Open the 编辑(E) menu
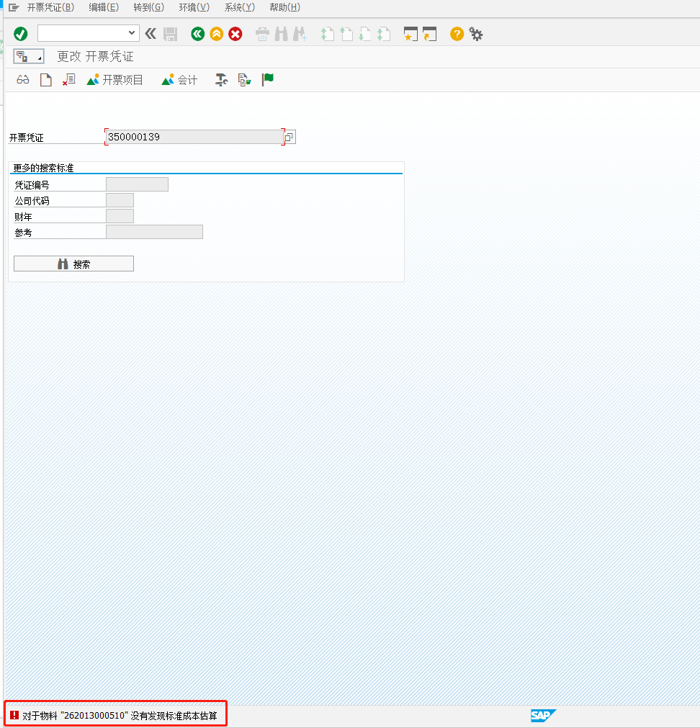700x728 pixels. point(104,7)
